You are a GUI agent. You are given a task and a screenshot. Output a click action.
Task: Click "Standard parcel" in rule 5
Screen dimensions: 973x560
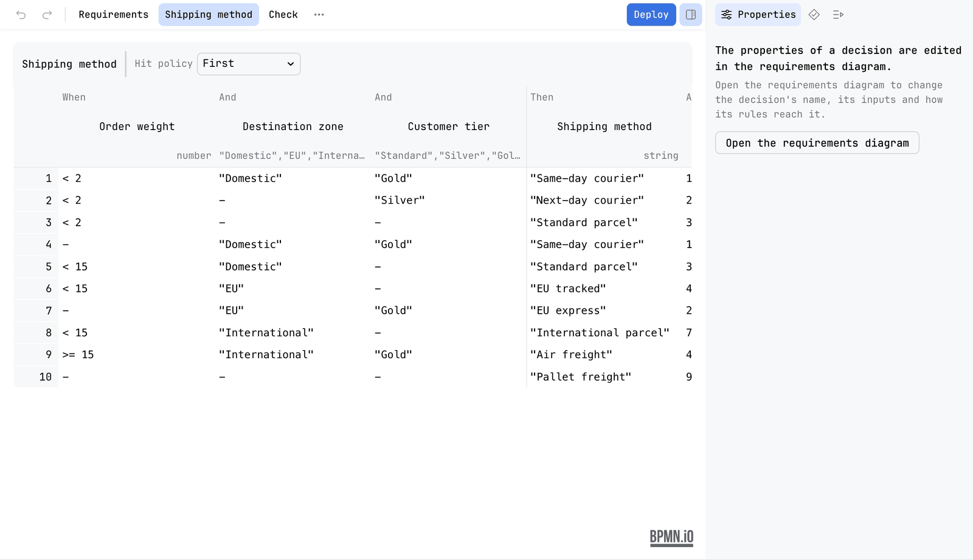click(604, 267)
